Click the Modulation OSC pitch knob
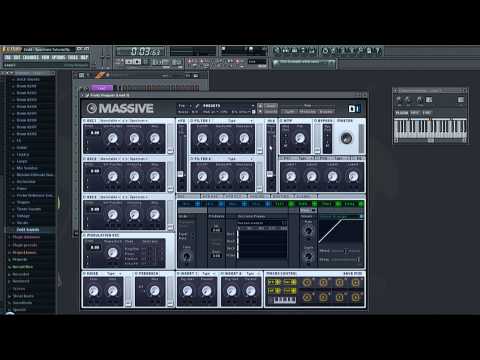The image size is (480, 360). (113, 253)
